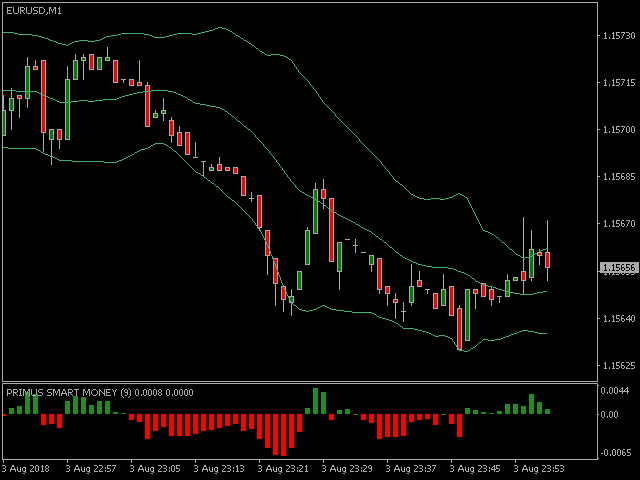Click time label 3 Aug 22:57
This screenshot has height=480, width=640.
pyautogui.click(x=91, y=469)
